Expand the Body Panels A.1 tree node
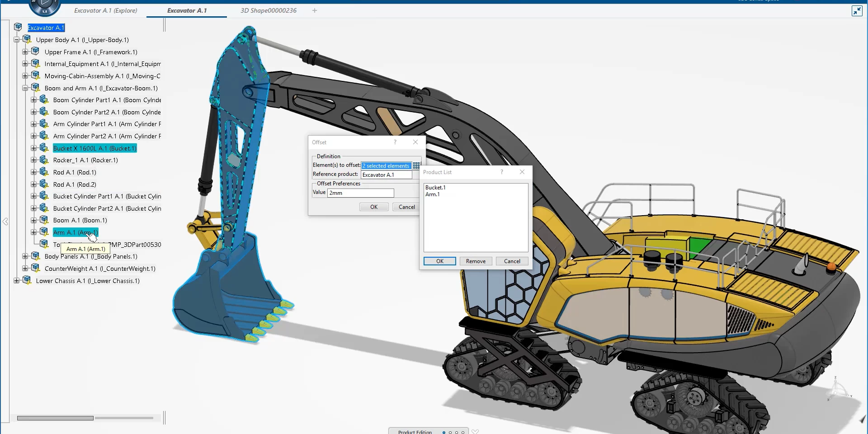 pos(25,256)
